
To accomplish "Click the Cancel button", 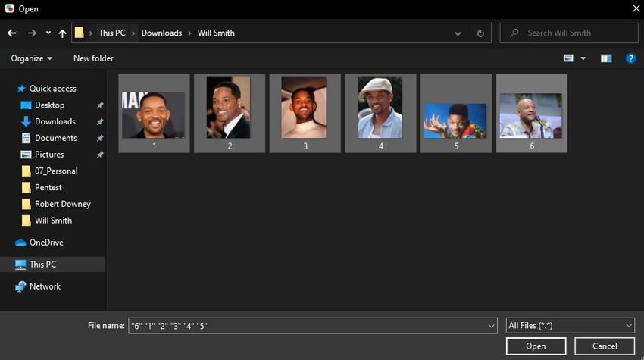I will pos(605,346).
